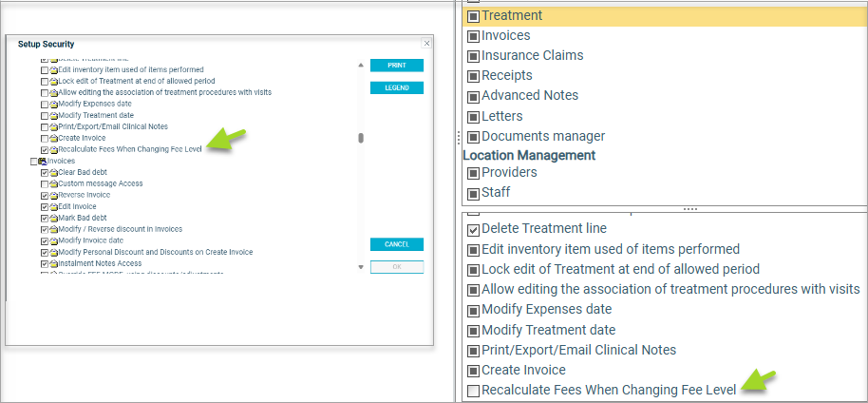The image size is (868, 403).
Task: Uncheck Delete Treatment line in right panel
Action: [x=473, y=229]
